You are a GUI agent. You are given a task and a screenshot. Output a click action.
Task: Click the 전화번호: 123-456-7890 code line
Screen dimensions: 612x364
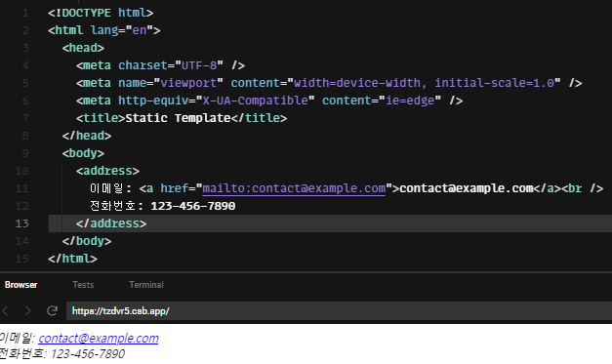pyautogui.click(x=163, y=206)
